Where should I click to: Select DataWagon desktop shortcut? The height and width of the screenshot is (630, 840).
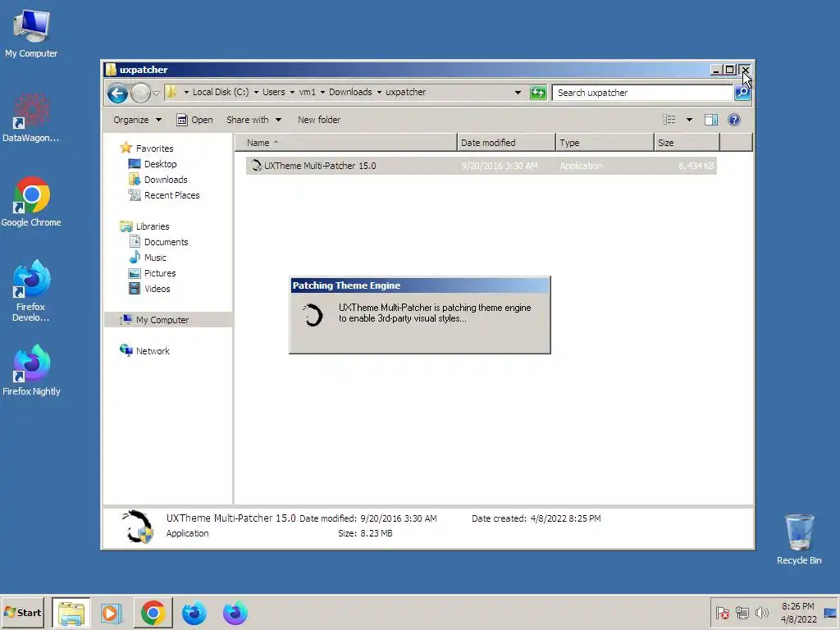click(x=31, y=118)
